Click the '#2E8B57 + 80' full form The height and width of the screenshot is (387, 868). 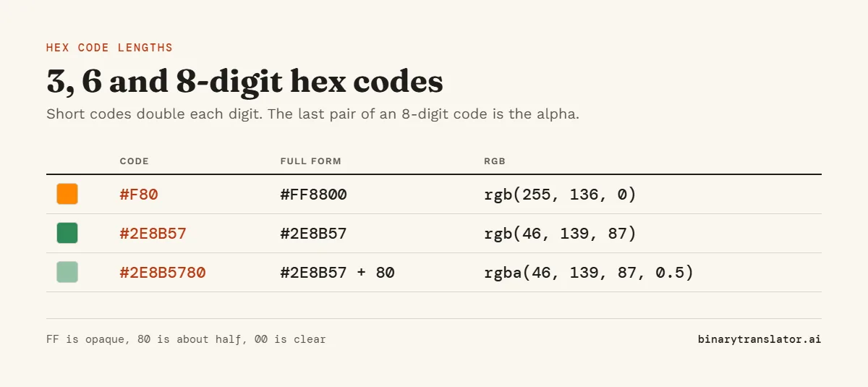click(x=338, y=273)
